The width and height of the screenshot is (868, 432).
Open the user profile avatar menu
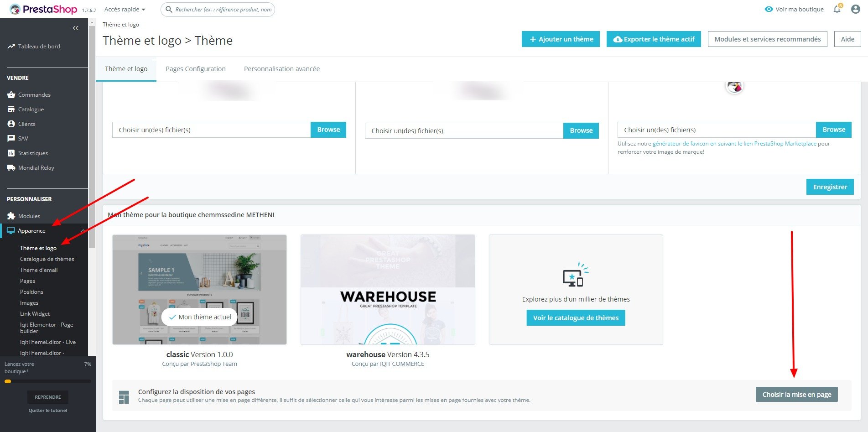click(856, 9)
